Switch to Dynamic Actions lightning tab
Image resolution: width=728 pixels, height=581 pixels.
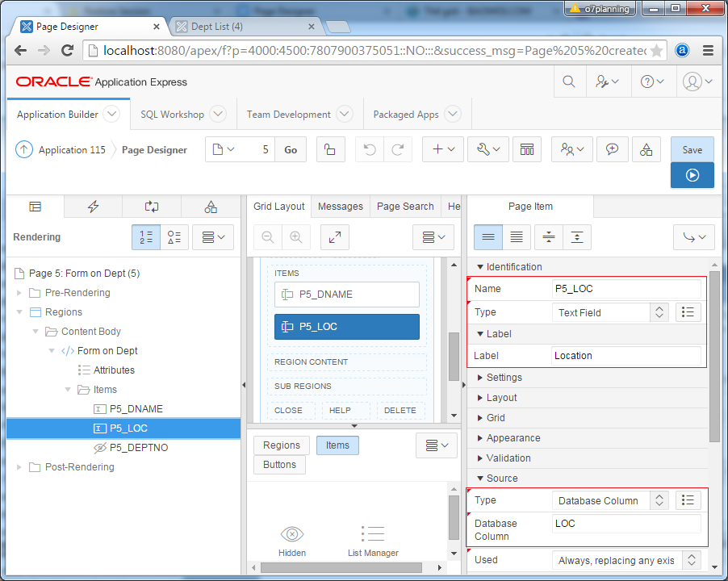[x=94, y=207]
